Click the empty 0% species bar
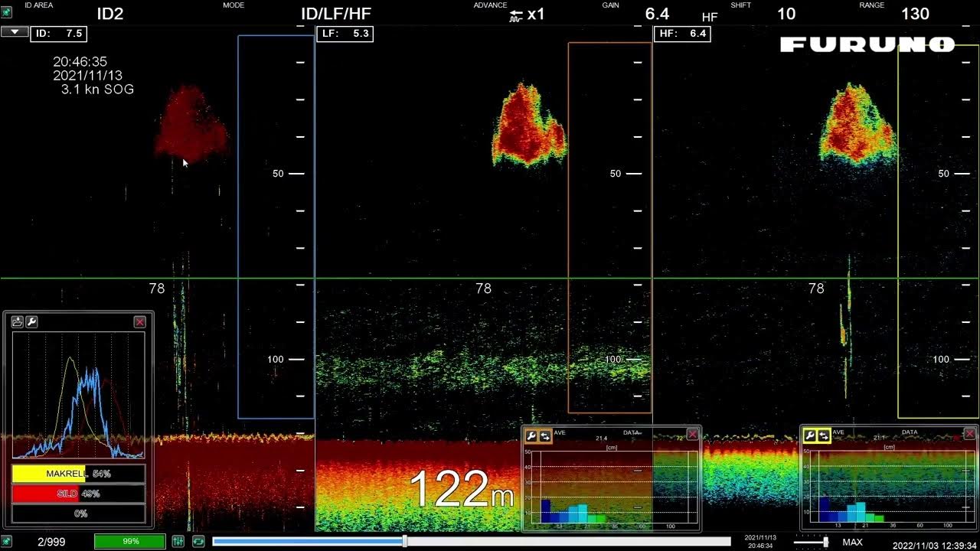The width and height of the screenshot is (980, 551). [78, 514]
